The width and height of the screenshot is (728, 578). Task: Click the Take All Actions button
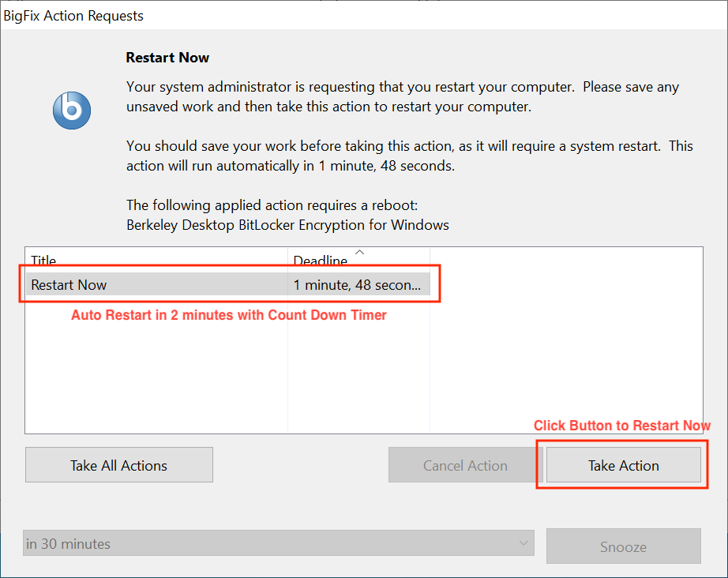click(118, 465)
